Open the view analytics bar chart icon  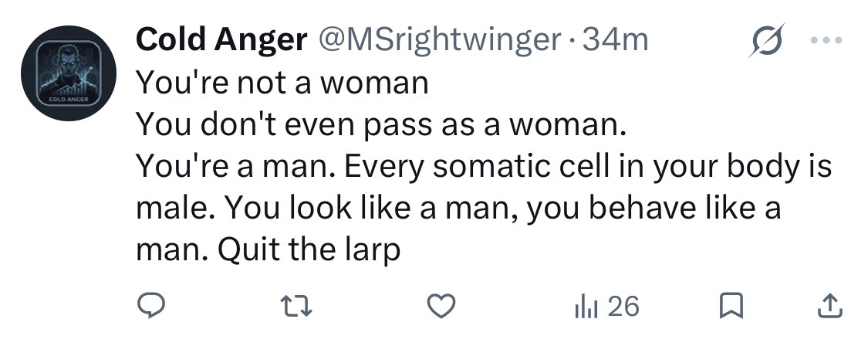[x=586, y=306]
